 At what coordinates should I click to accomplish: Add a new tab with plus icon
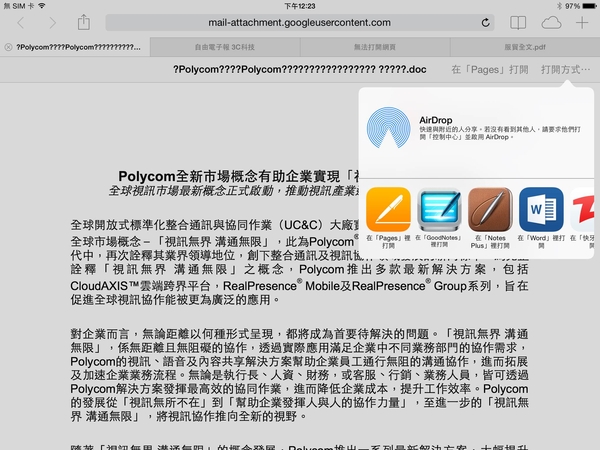[582, 23]
